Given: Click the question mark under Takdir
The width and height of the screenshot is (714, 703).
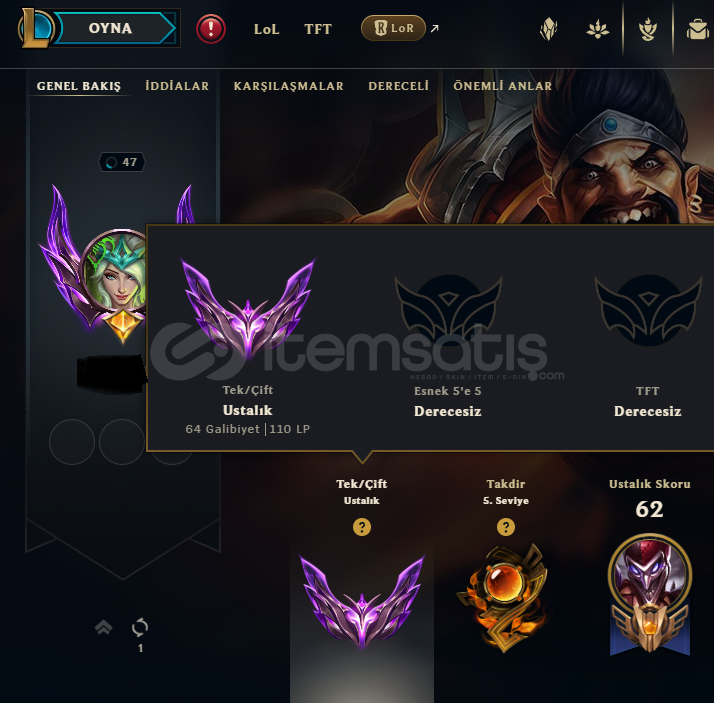Looking at the screenshot, I should pos(506,527).
